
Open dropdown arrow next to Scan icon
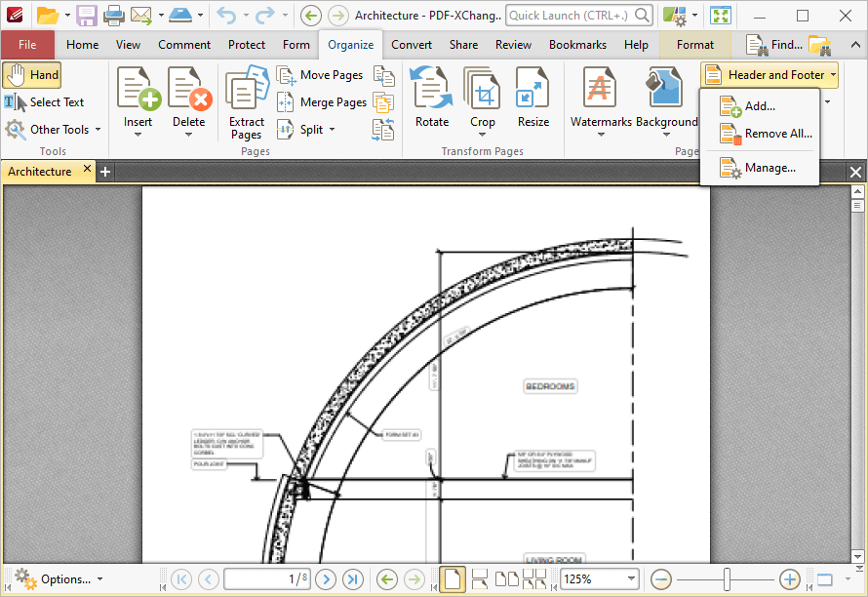pos(200,16)
